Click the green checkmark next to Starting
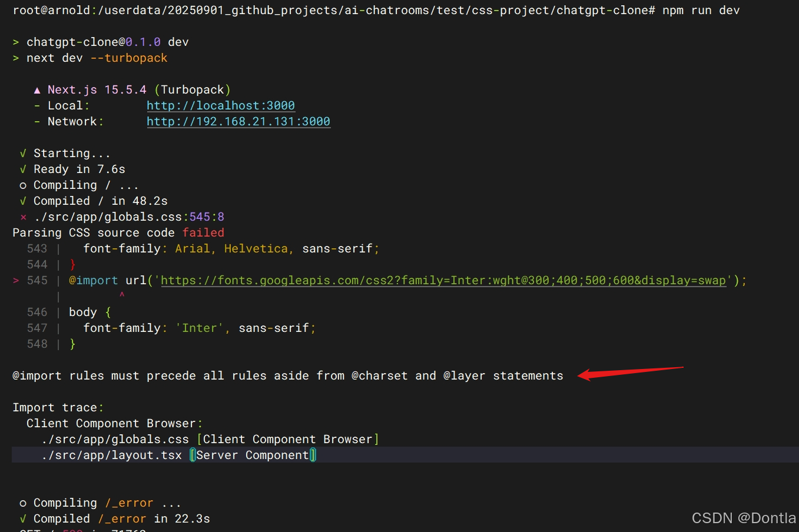The image size is (799, 532). point(22,153)
